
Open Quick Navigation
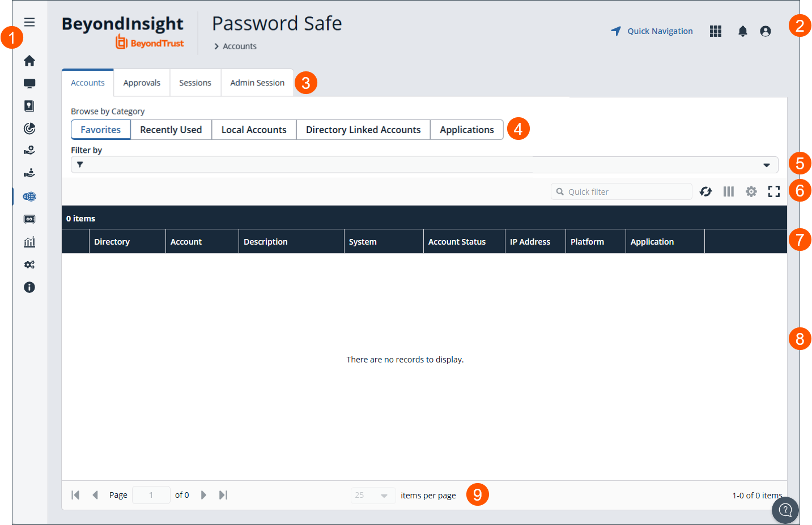pos(652,31)
